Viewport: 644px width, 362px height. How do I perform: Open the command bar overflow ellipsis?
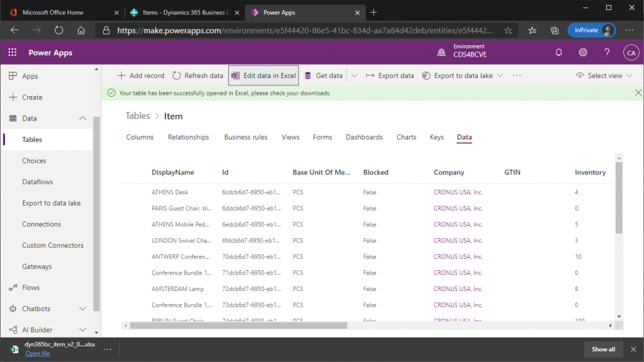517,75
